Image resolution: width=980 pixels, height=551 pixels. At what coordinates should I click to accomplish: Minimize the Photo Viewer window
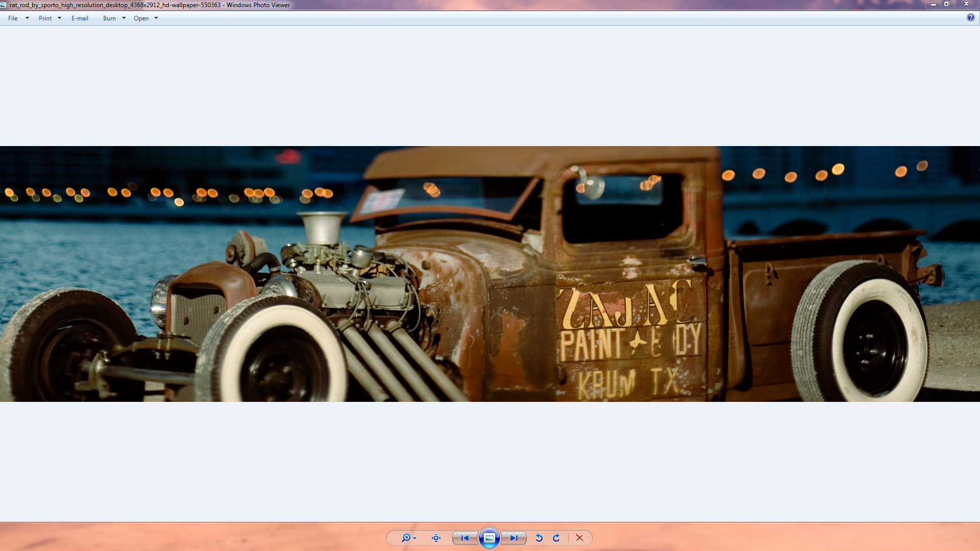point(933,4)
